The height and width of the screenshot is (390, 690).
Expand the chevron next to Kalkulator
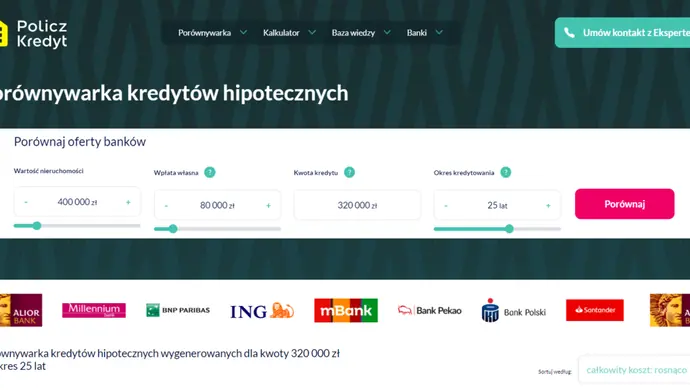[x=312, y=32]
